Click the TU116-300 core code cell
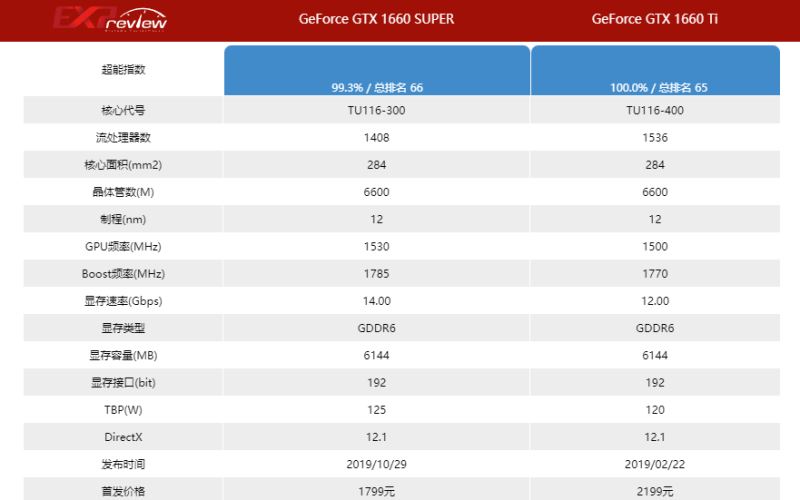This screenshot has height=500, width=800. pyautogui.click(x=376, y=110)
